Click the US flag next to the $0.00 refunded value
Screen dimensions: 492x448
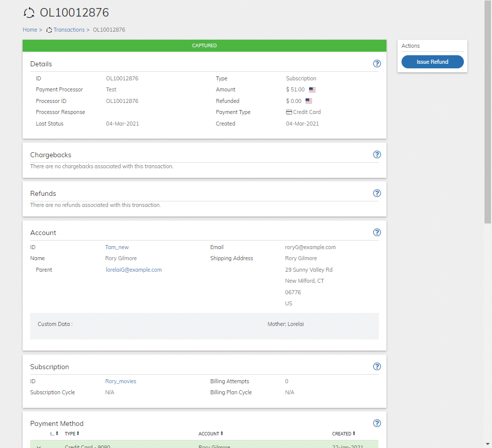309,101
